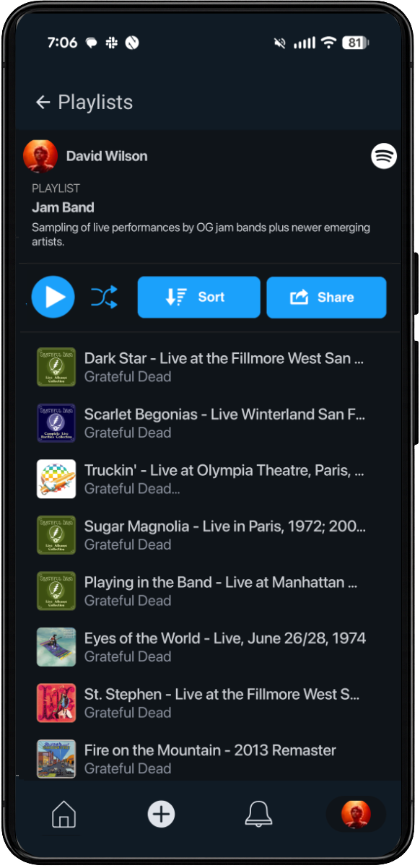Viewport: 420px width, 868px height.
Task: Tap the 7:06 clock
Action: point(62,43)
